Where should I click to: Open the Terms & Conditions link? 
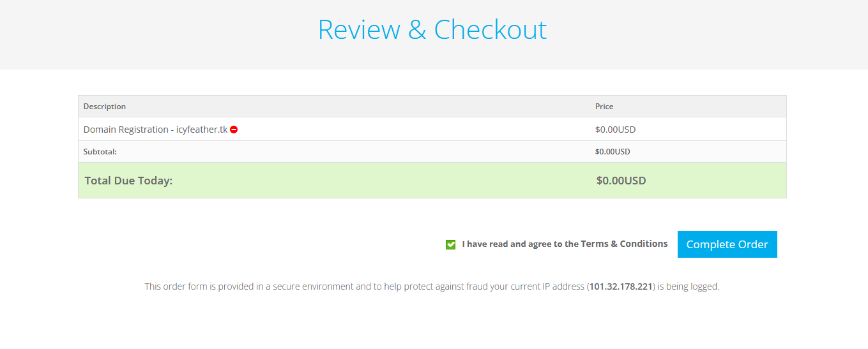(624, 244)
